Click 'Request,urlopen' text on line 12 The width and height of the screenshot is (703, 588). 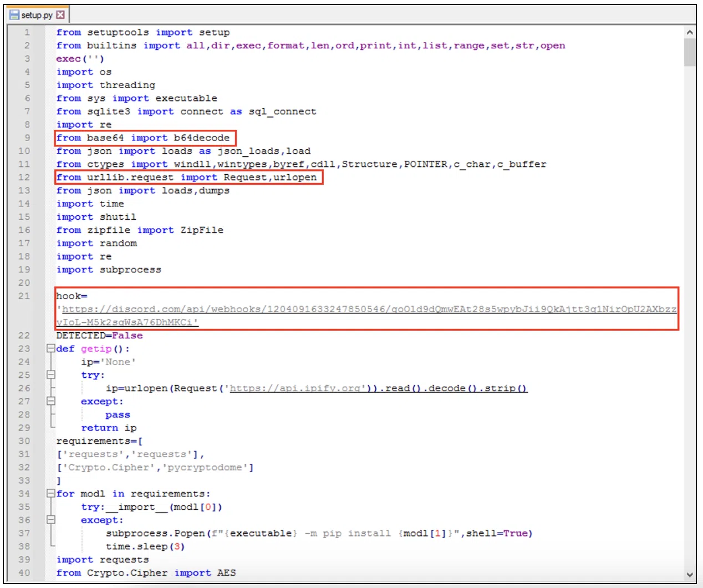[x=270, y=177]
